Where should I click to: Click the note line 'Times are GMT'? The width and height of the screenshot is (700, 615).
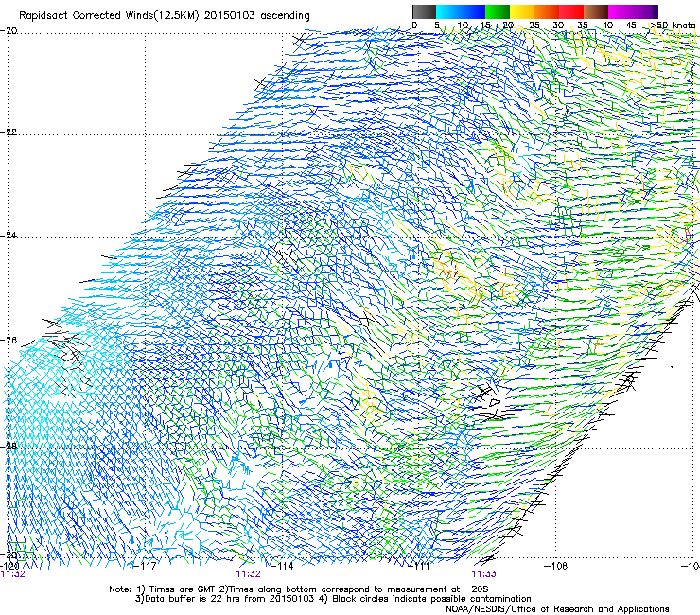(x=183, y=589)
